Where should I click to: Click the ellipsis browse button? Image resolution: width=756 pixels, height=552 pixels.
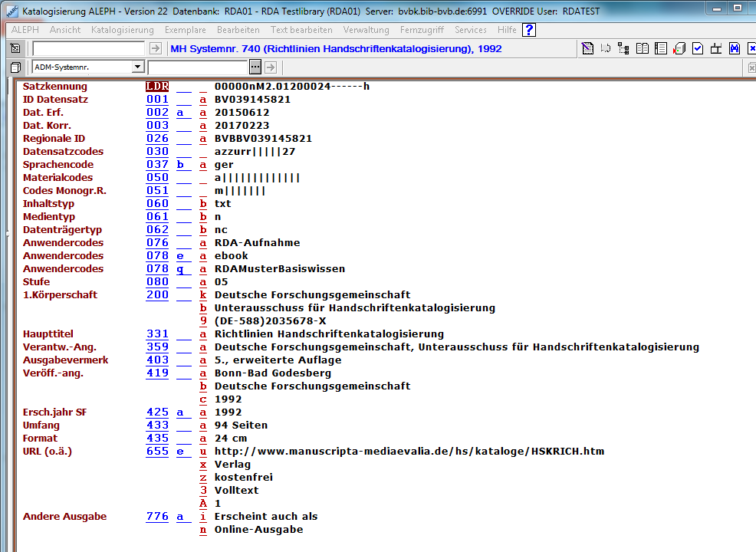pos(255,67)
